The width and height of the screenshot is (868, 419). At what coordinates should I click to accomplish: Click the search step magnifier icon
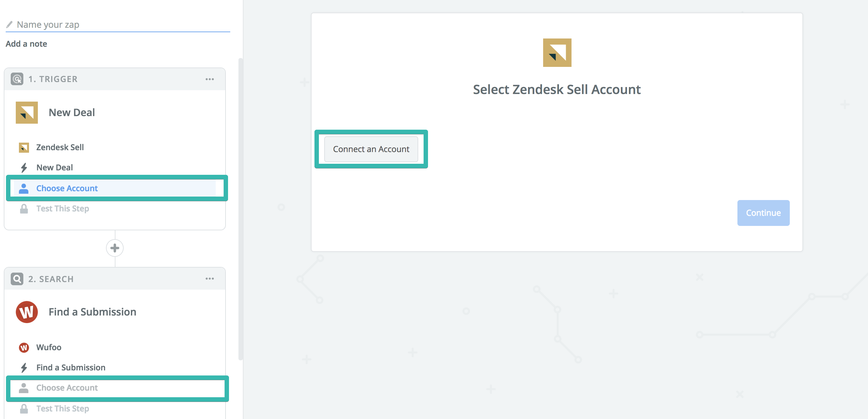click(x=17, y=279)
